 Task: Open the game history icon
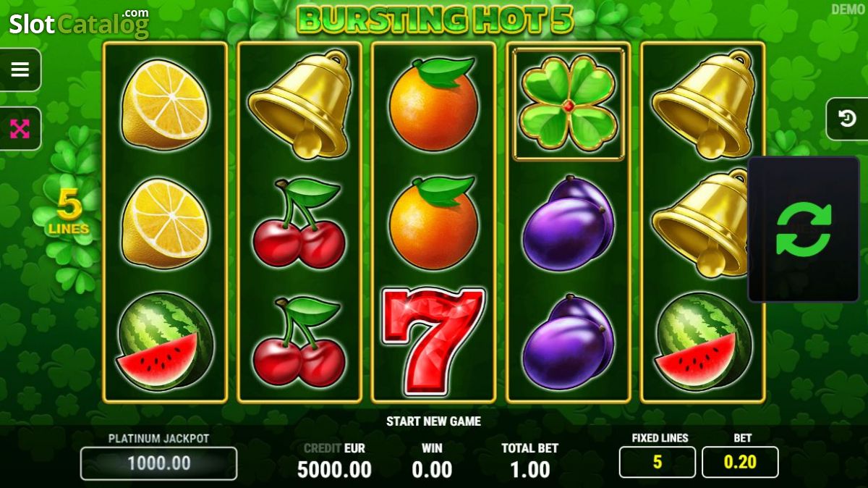click(x=847, y=119)
